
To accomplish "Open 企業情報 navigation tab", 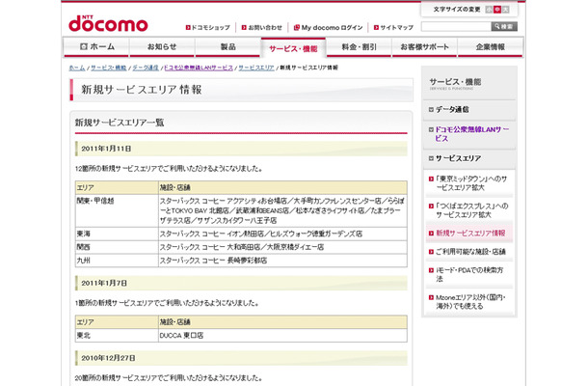I will pyautogui.click(x=490, y=47).
